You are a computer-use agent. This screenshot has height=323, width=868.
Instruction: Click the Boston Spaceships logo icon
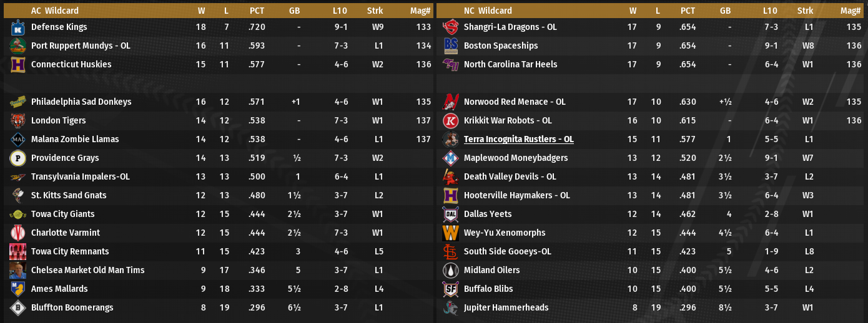[450, 46]
